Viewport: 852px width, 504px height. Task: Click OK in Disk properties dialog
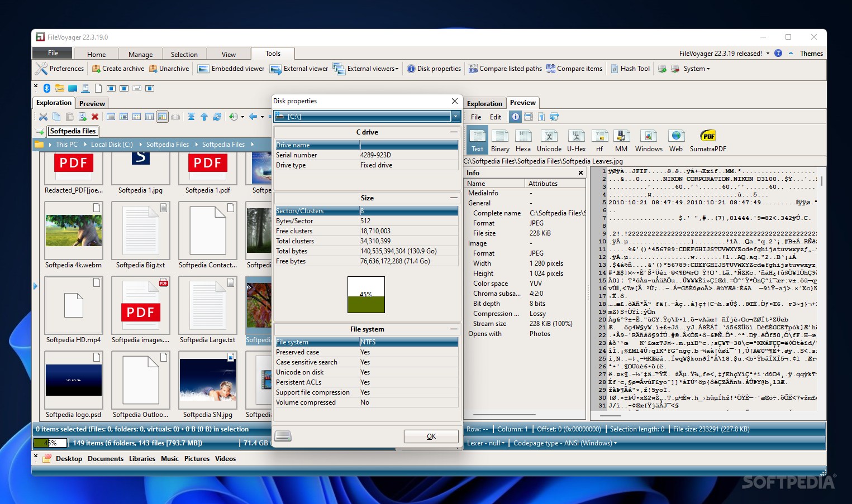tap(431, 436)
